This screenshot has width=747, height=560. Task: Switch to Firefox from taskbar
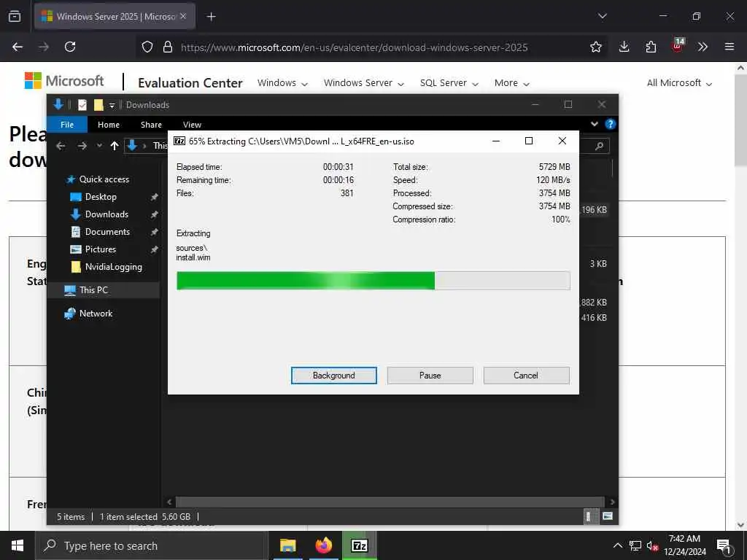(323, 545)
